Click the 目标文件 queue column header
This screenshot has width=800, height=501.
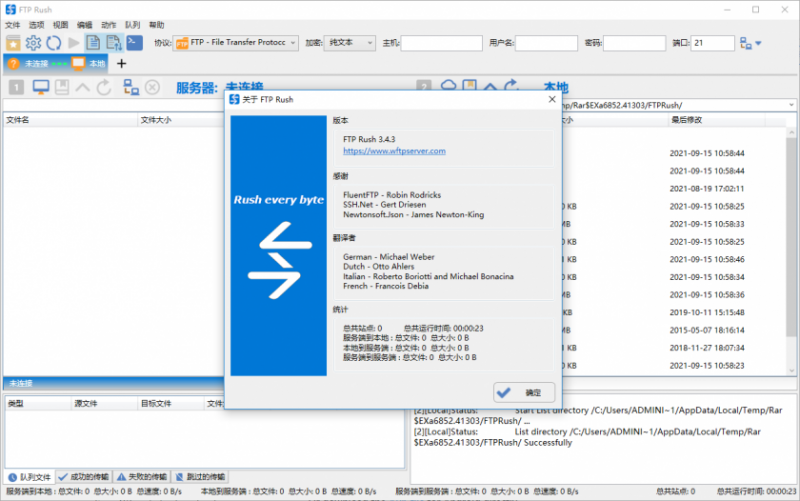pos(171,404)
